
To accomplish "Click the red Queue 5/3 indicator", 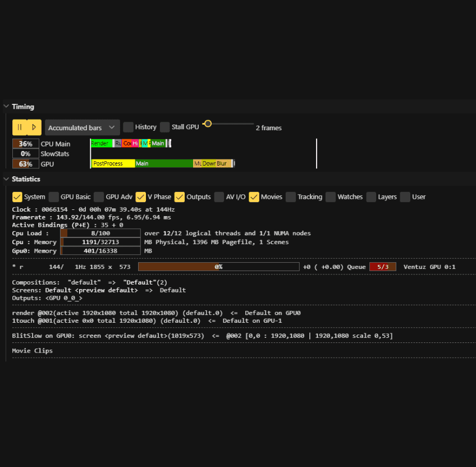I will coord(383,267).
